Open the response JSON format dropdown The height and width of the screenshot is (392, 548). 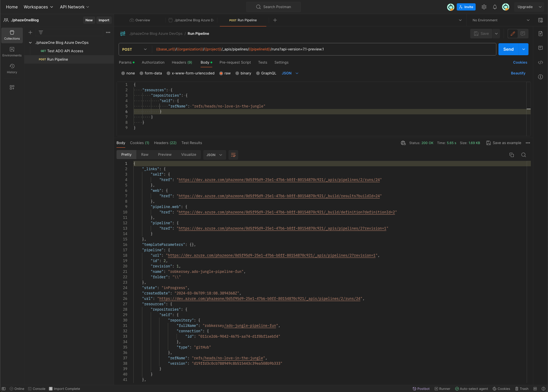[x=214, y=155]
